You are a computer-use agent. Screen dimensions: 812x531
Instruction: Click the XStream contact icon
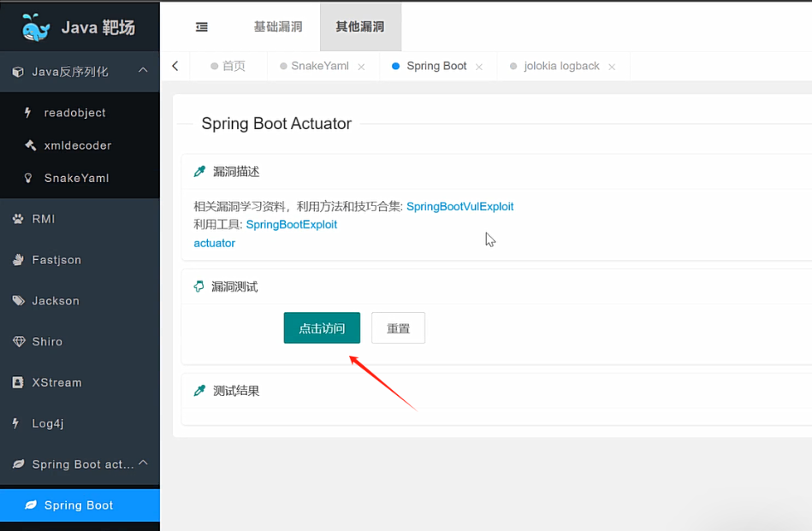tap(18, 383)
